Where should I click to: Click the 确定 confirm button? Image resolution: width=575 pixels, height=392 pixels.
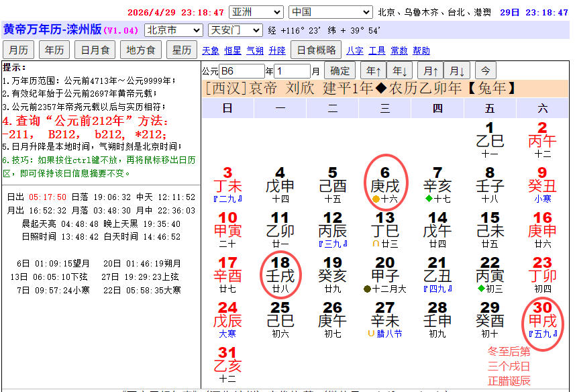pos(339,70)
